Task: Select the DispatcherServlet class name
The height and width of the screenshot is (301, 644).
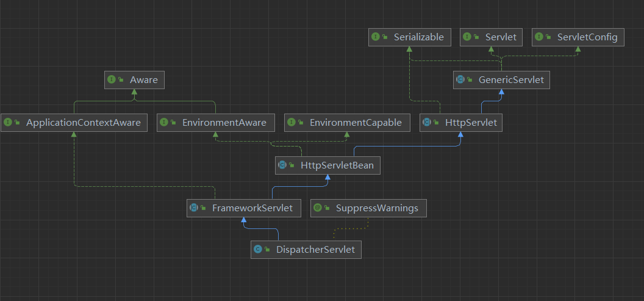Action: pos(315,249)
